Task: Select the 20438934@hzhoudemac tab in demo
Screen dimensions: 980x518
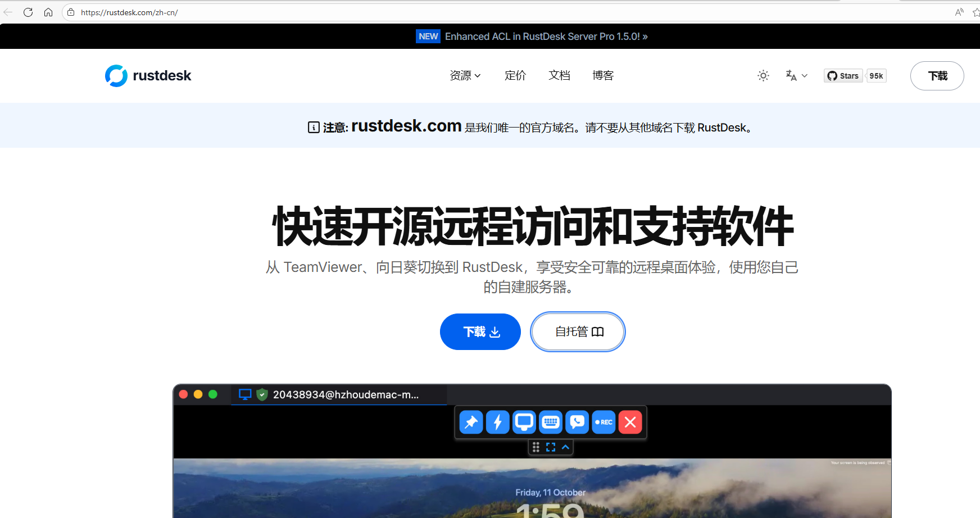Action: 339,395
